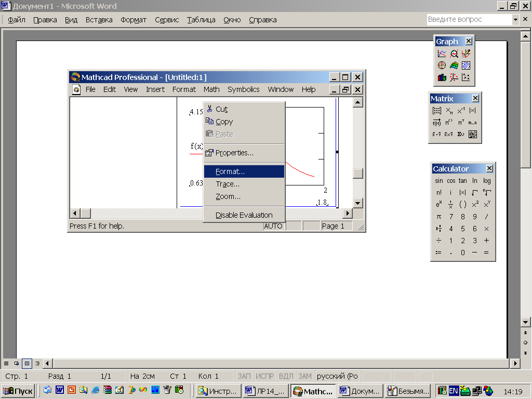
Task: Click the Matrix Column M<> icon
Action: point(449,123)
